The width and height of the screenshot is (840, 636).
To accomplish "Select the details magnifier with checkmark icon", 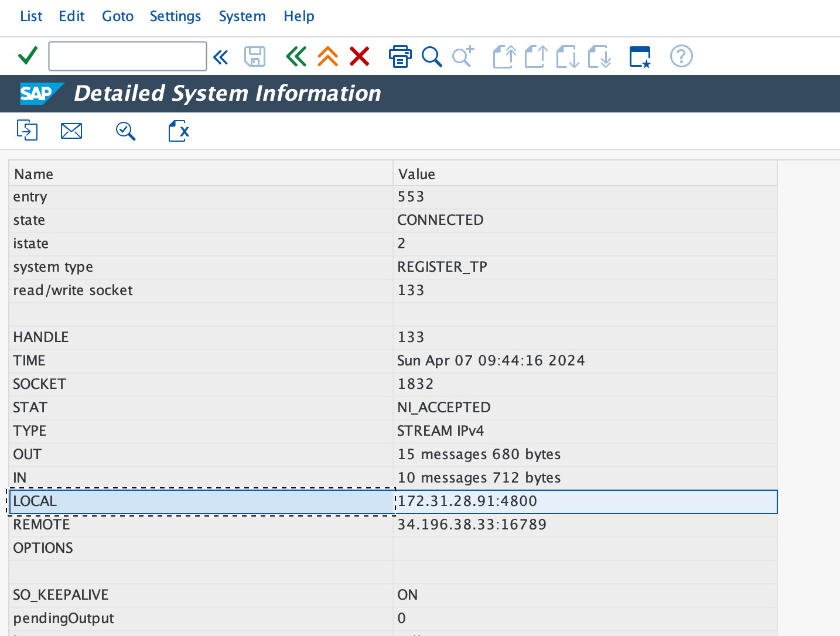I will tap(125, 131).
